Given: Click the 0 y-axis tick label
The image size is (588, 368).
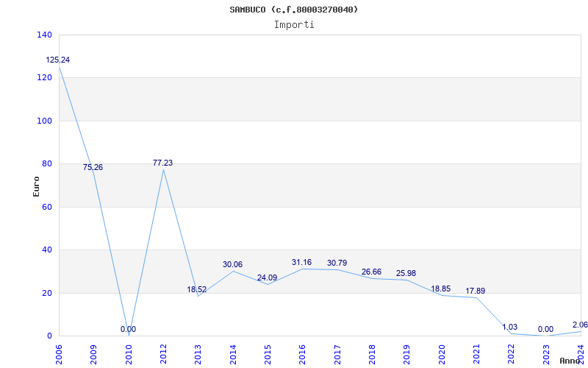Looking at the screenshot, I should (49, 336).
